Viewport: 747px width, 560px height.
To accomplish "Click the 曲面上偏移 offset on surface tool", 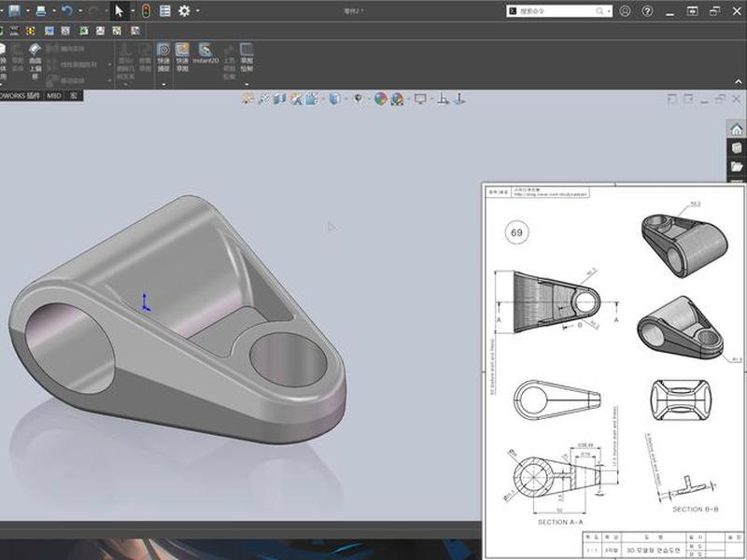I will [35, 61].
